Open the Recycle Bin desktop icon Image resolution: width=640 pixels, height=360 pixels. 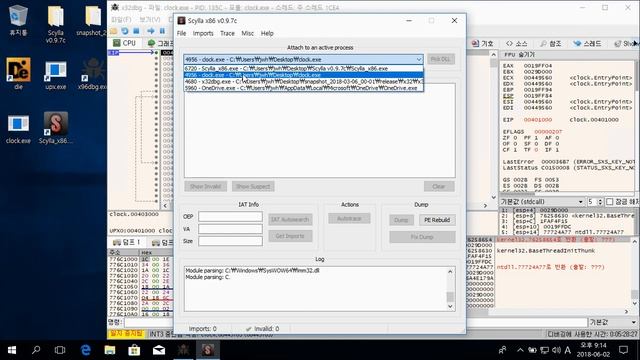click(18, 21)
